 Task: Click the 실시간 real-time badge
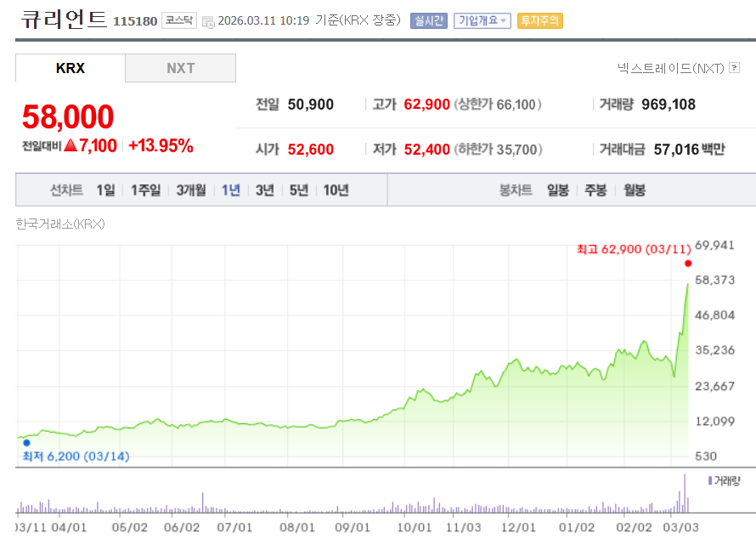428,21
